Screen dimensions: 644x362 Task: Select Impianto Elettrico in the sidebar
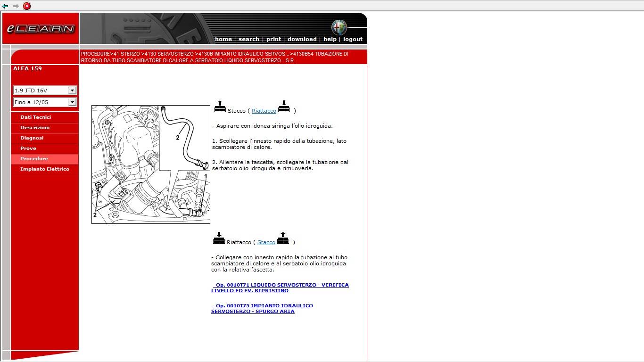coord(44,169)
